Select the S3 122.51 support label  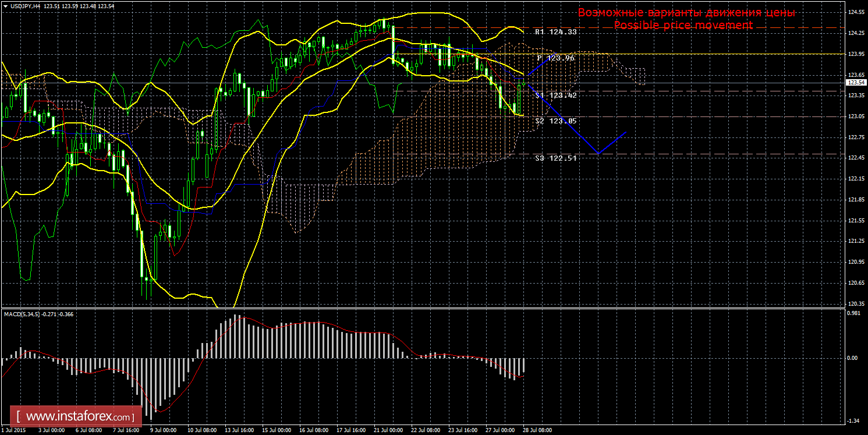point(556,158)
